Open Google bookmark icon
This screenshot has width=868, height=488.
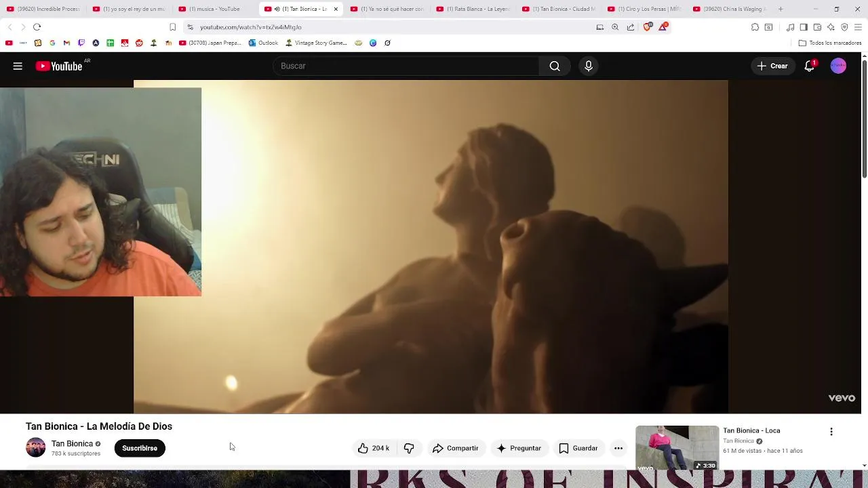point(52,43)
